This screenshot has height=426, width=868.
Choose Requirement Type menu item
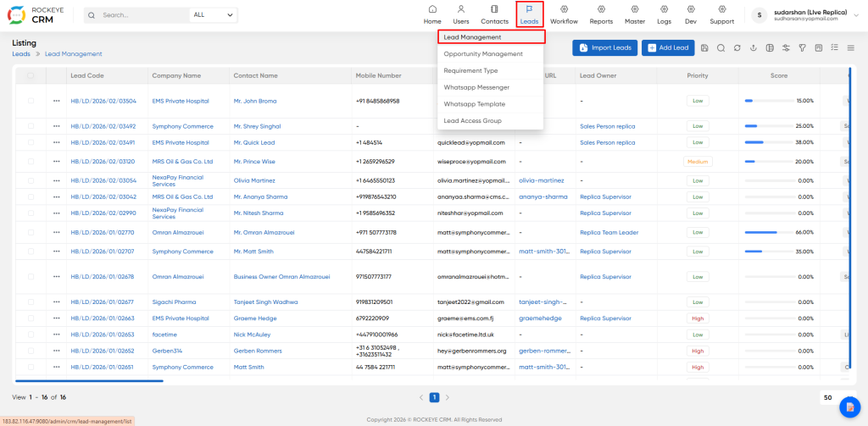tap(491, 71)
